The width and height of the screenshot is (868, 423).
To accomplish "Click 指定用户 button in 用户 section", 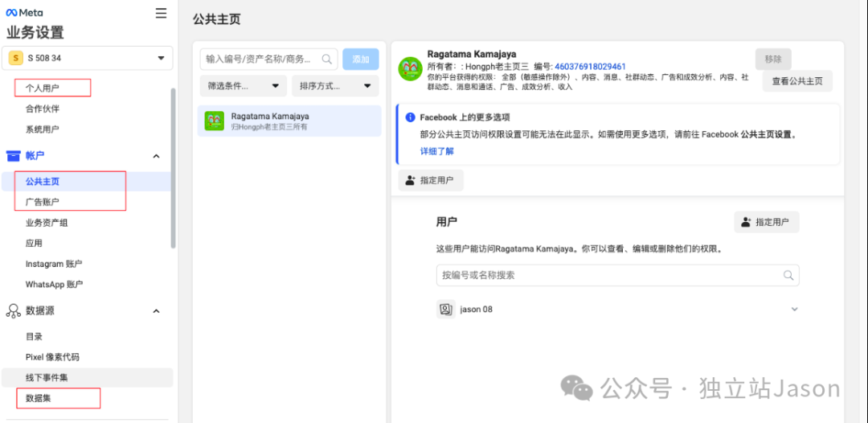I will pos(767,222).
